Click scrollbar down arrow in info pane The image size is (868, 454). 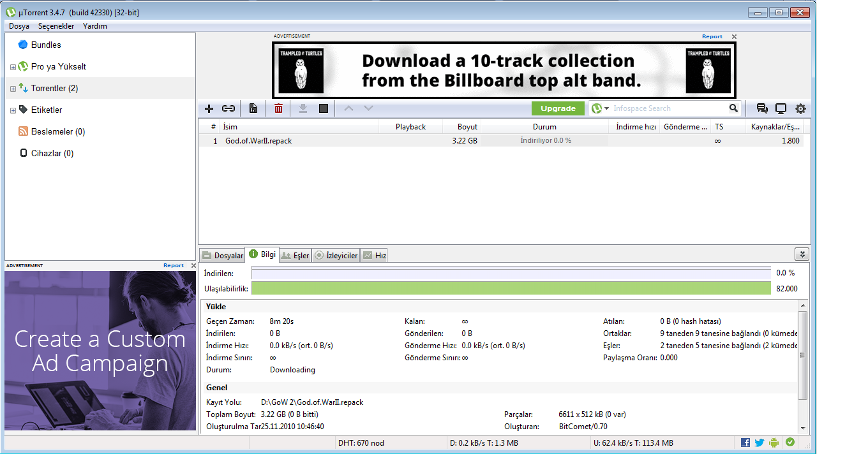pyautogui.click(x=802, y=428)
